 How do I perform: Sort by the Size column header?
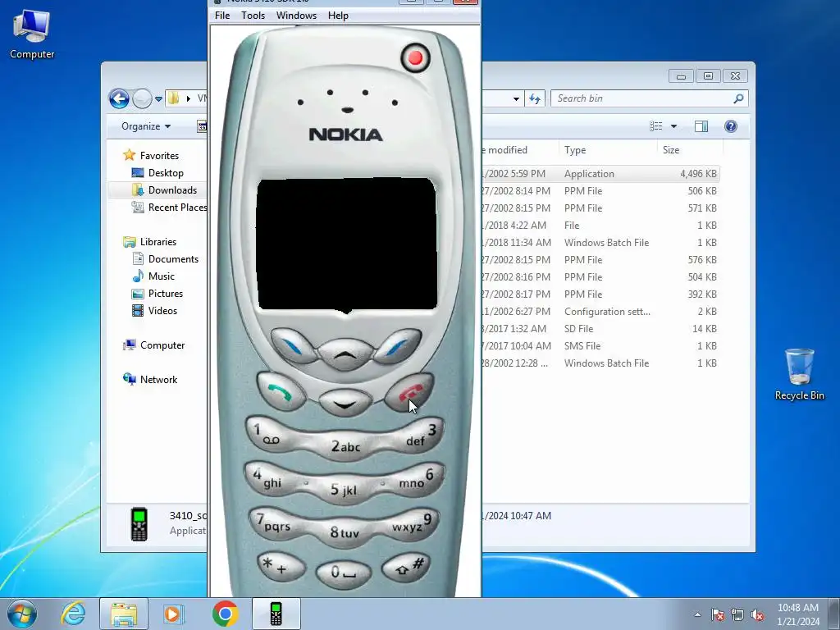click(690, 150)
